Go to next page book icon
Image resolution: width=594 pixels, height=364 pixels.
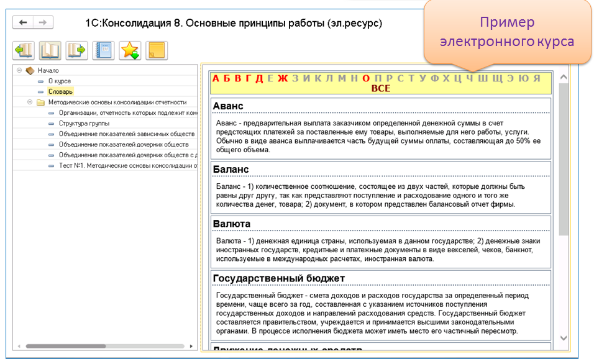(x=76, y=50)
